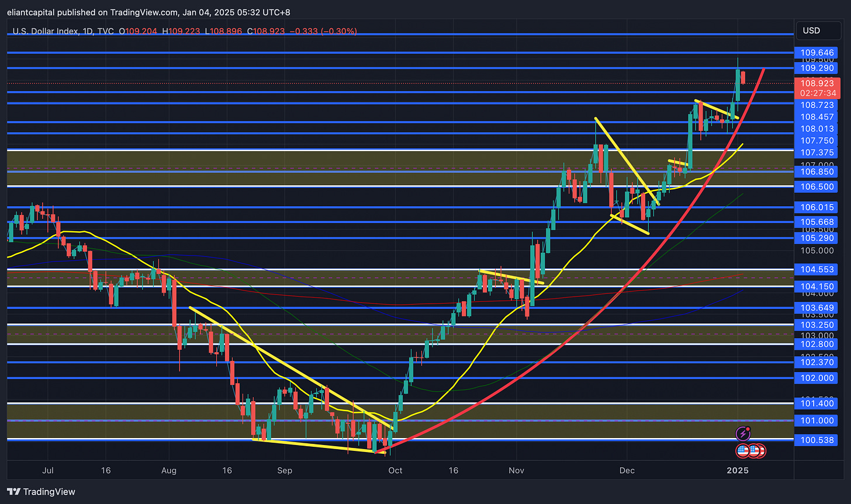The width and height of the screenshot is (851, 504).
Task: Click the close value C108.923
Action: (267, 31)
